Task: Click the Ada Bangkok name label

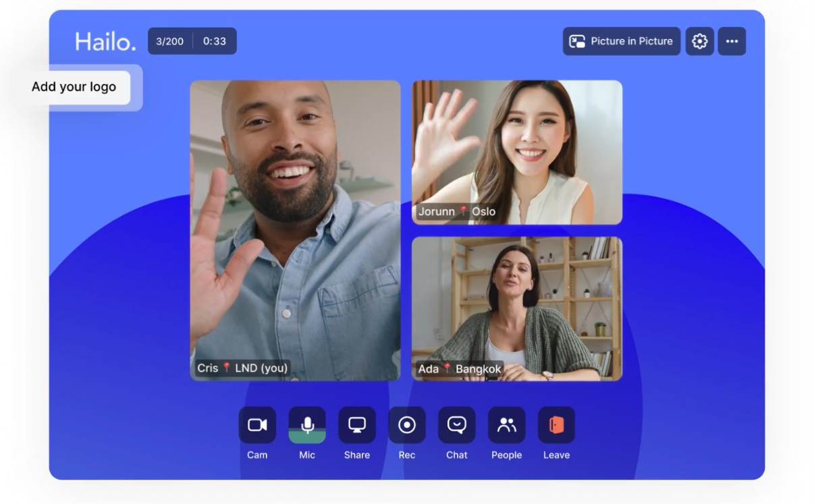Action: click(x=460, y=369)
